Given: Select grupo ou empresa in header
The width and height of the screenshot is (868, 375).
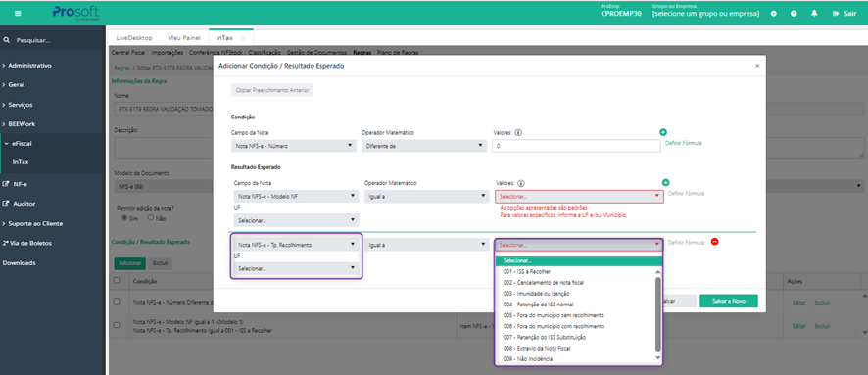Looking at the screenshot, I should (705, 14).
